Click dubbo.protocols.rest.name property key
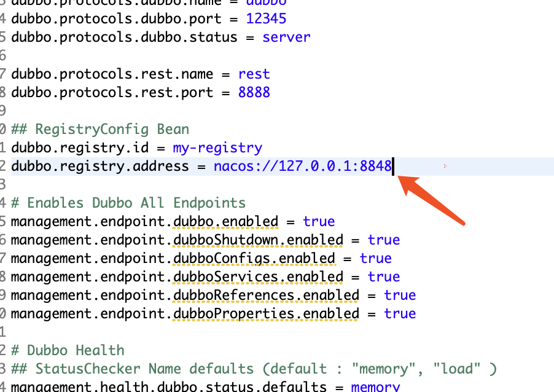The width and height of the screenshot is (554, 392). tap(112, 74)
